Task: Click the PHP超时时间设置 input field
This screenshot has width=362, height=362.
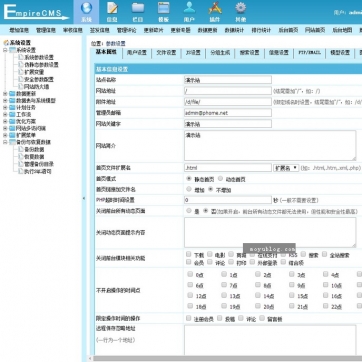Action: 228,200
